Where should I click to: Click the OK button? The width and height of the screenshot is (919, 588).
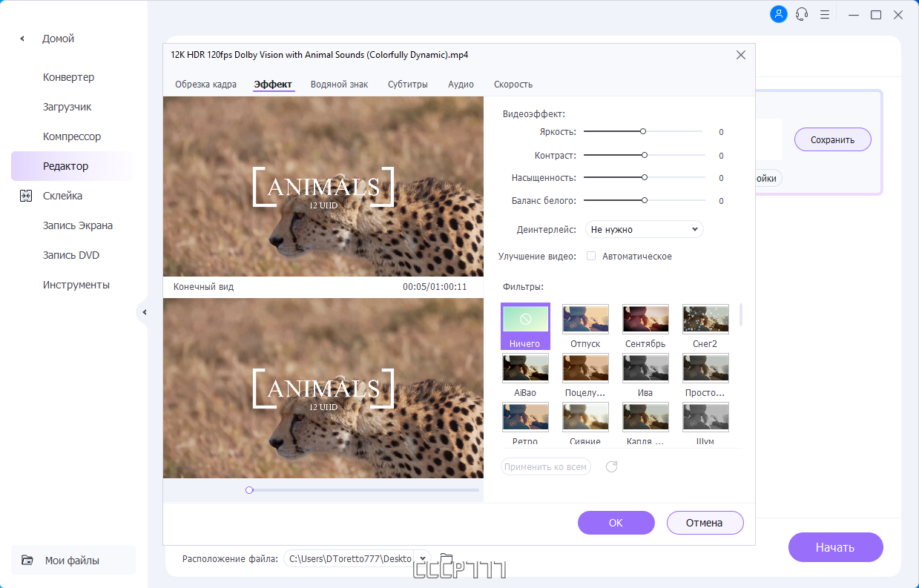(616, 523)
